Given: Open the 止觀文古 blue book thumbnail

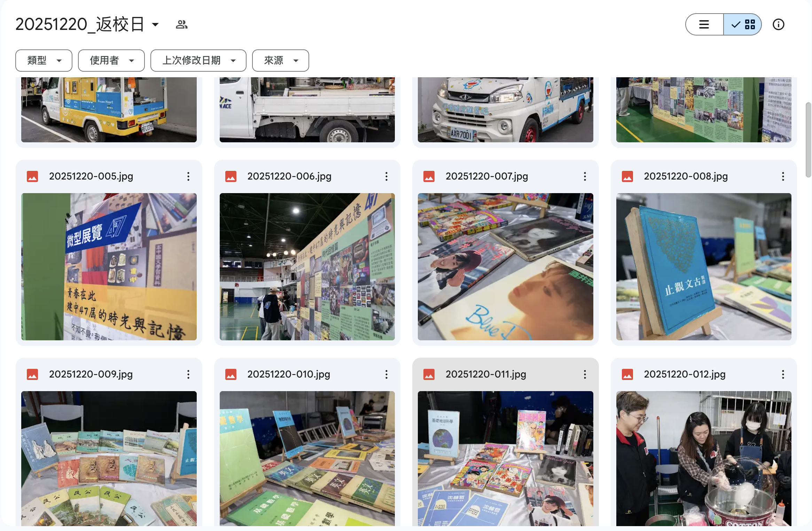Looking at the screenshot, I should (x=703, y=267).
